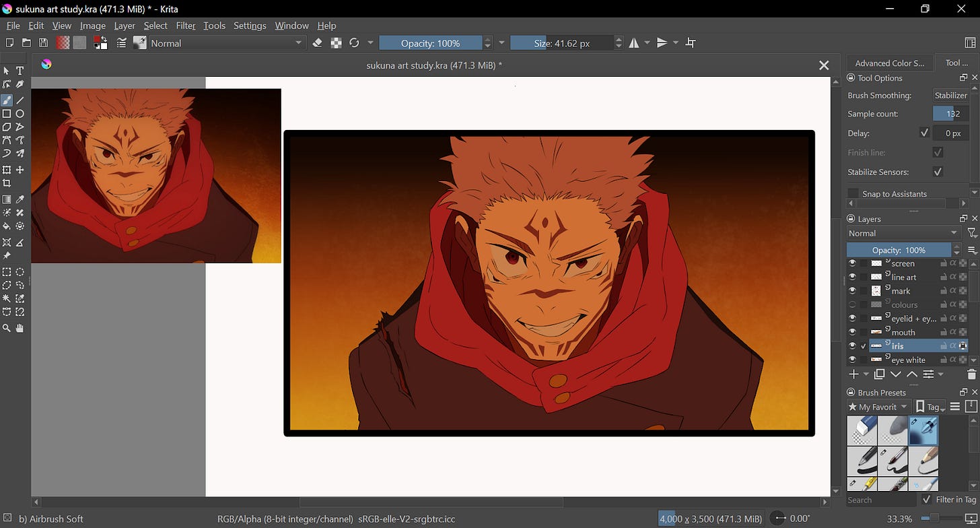Select the Bezier Curve tool
The width and height of the screenshot is (980, 528).
click(x=7, y=140)
